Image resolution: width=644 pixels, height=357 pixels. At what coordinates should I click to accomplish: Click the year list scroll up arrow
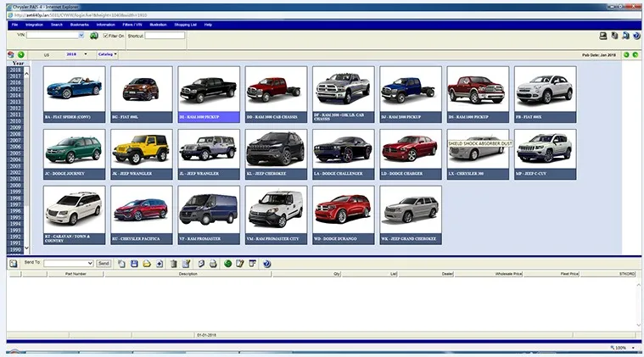pos(26,74)
